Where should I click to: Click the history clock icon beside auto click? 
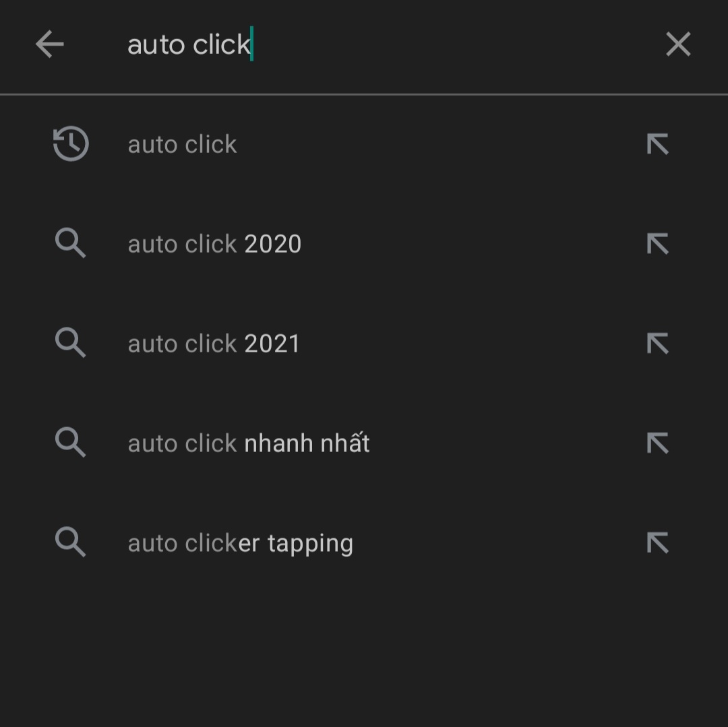71,144
